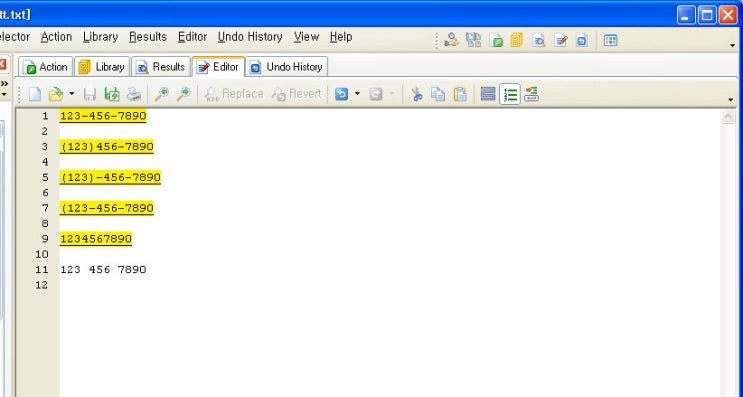Open the Editor menu
Viewport: 743px width, 397px height.
click(192, 37)
